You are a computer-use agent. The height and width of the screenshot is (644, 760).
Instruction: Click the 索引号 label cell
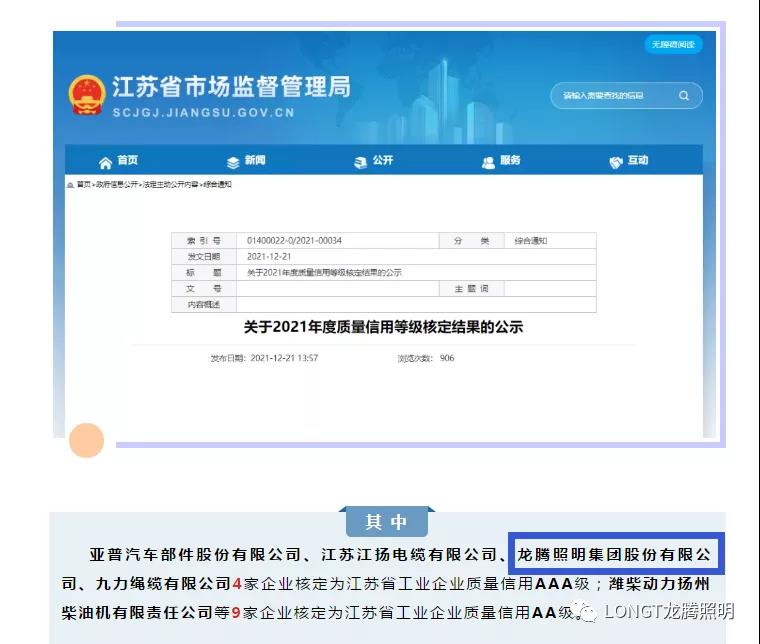204,241
